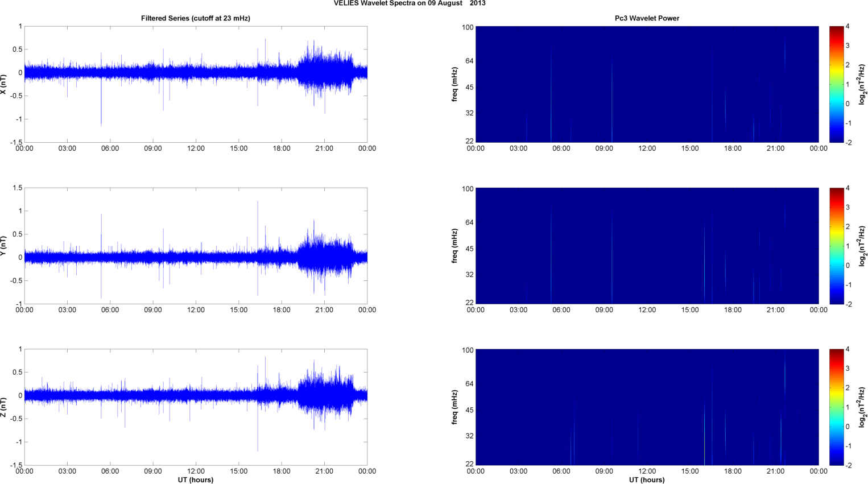Click the X (nT) axis label
The image size is (868, 484).
(3, 84)
